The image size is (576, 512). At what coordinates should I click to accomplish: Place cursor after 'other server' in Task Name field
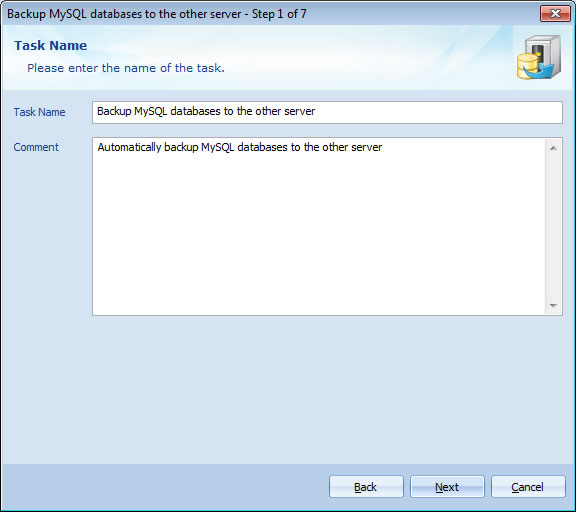pos(316,111)
